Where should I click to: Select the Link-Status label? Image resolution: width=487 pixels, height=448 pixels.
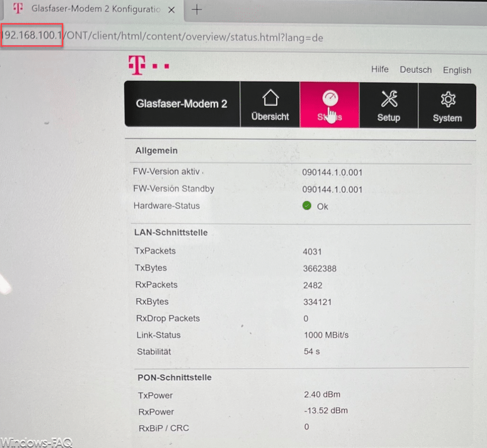coord(159,335)
